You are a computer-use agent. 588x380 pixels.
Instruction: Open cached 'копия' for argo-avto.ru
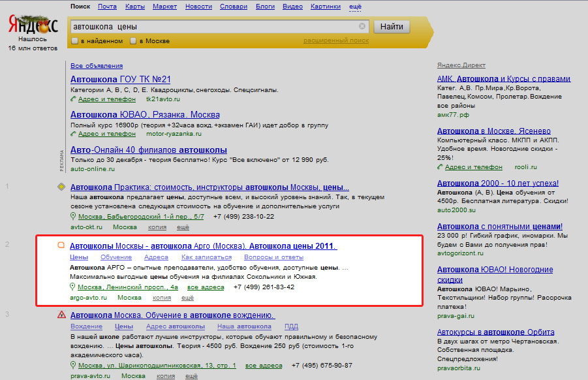(x=162, y=298)
